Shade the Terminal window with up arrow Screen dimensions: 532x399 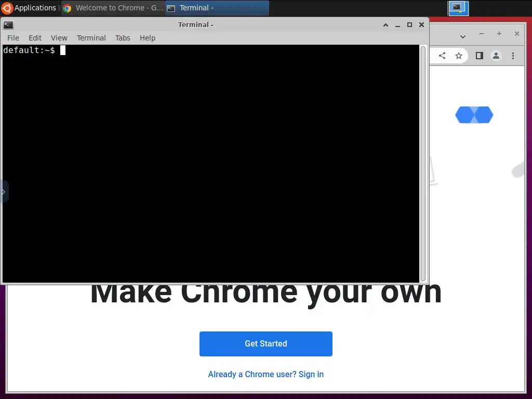(386, 25)
